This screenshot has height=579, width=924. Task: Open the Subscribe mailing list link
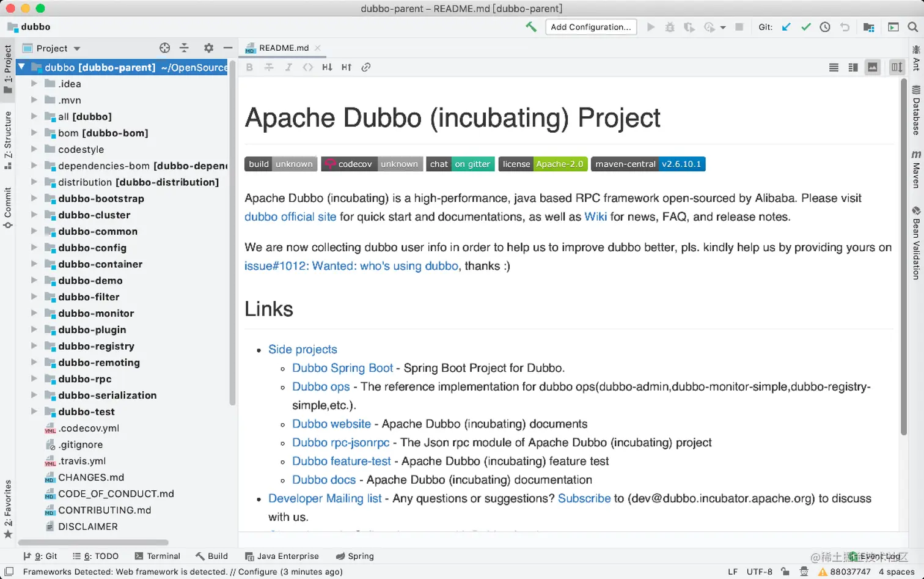tap(584, 498)
